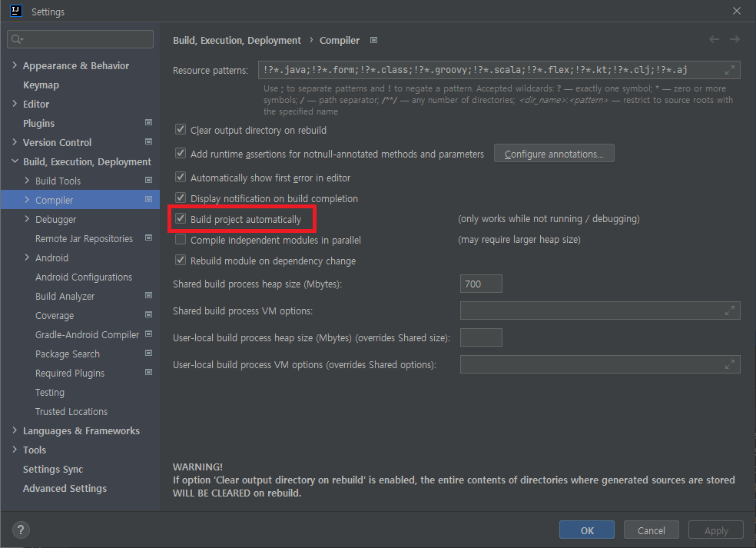756x548 pixels.
Task: Open Advanced Settings page
Action: tap(64, 488)
